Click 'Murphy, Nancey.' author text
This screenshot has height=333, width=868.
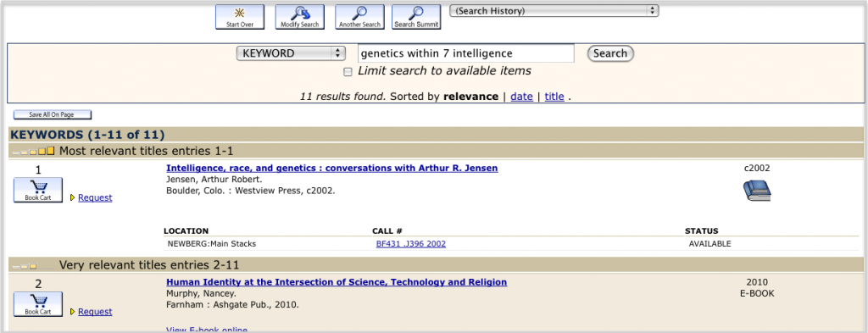(x=201, y=294)
